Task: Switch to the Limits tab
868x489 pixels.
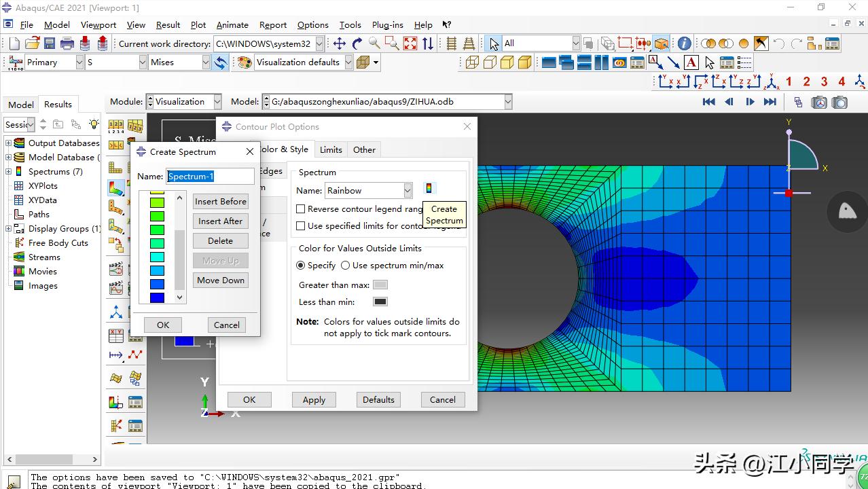Action: point(331,149)
